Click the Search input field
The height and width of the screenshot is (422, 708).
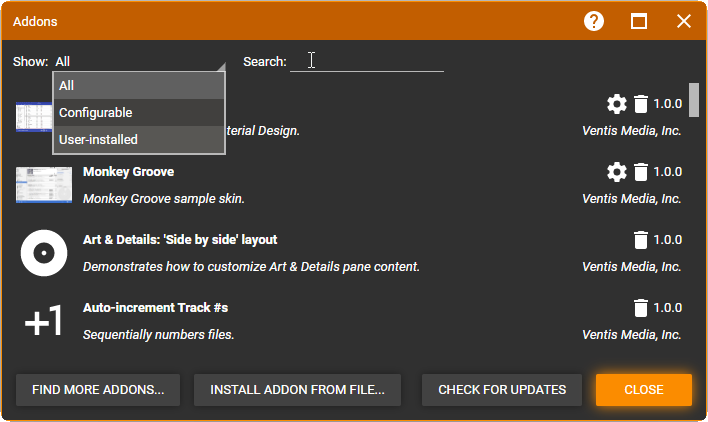(x=366, y=62)
